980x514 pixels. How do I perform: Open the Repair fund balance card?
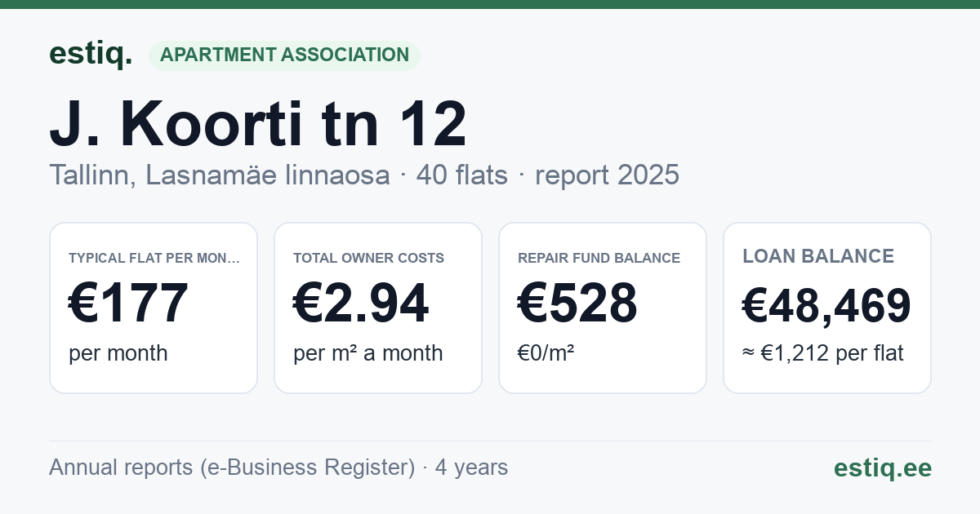[603, 308]
